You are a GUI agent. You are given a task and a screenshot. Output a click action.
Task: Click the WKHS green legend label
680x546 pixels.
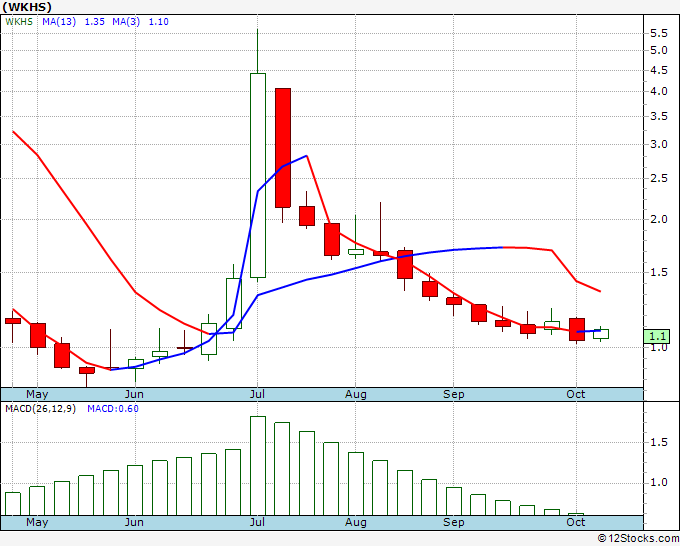[19, 22]
